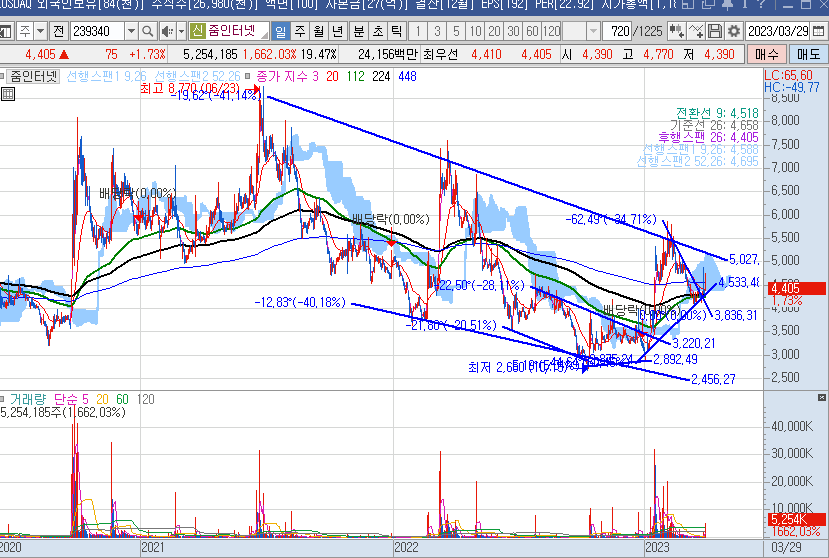
Task: Select the 1 interval button
Action: tap(418, 31)
